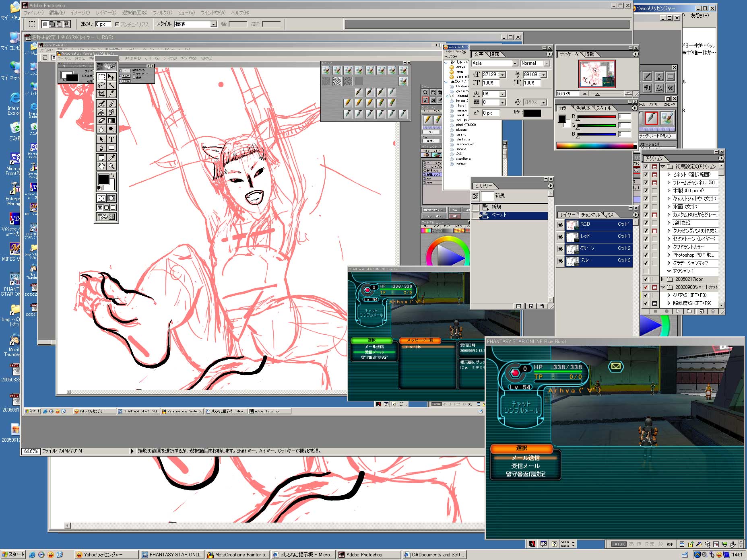747x560 pixels.
Task: Click メール送信 in the game menu
Action: (x=525, y=458)
